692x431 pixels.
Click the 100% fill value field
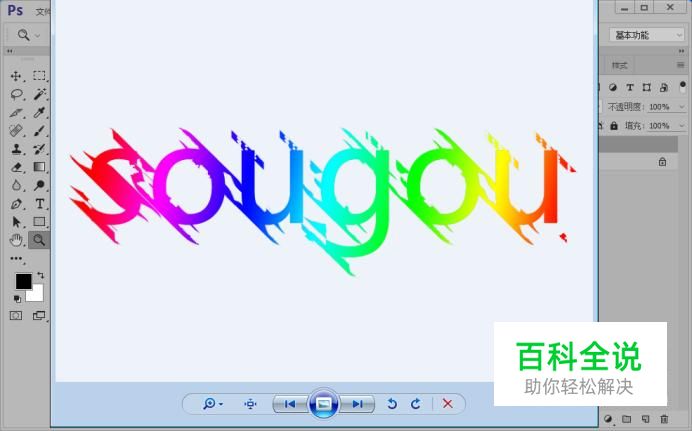click(x=659, y=126)
